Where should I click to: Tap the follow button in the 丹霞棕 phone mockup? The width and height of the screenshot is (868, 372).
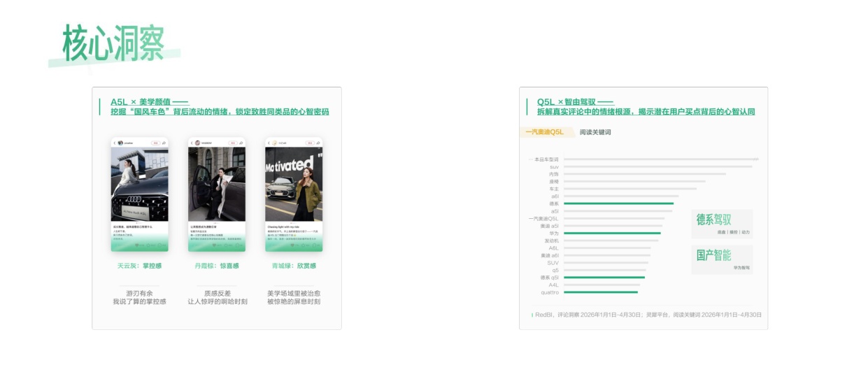click(233, 143)
